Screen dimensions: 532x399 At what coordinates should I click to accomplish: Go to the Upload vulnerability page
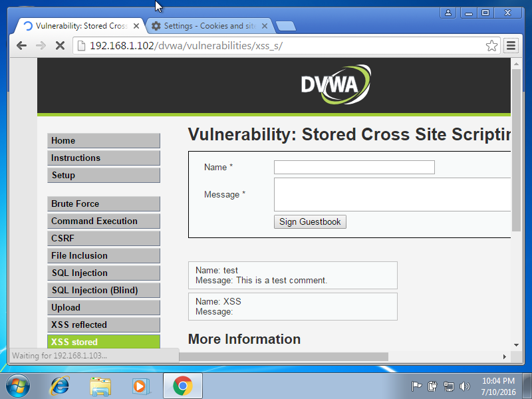pyautogui.click(x=104, y=307)
